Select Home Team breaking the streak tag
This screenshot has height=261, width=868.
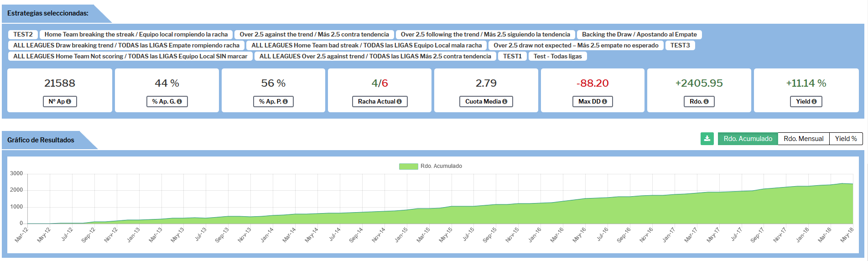(x=136, y=35)
